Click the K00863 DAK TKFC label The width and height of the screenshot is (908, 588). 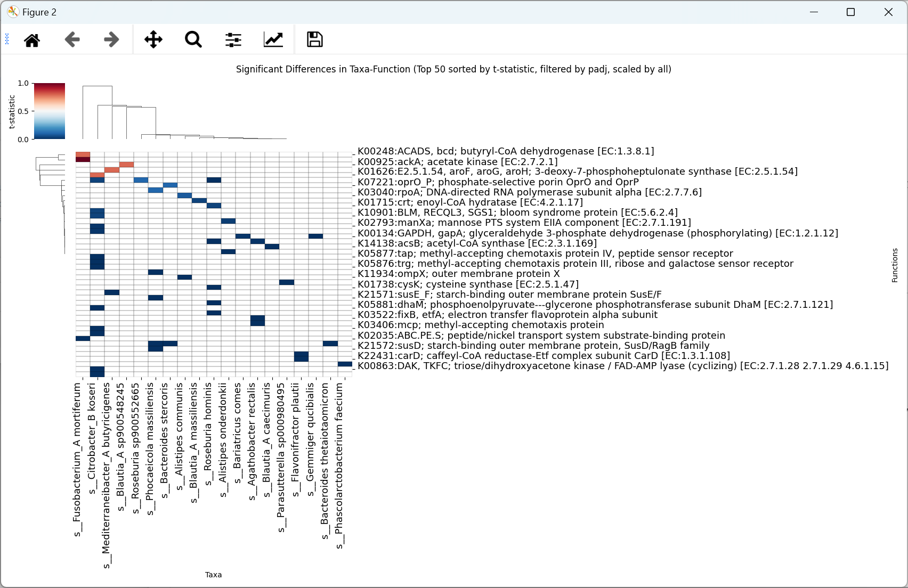click(x=623, y=366)
